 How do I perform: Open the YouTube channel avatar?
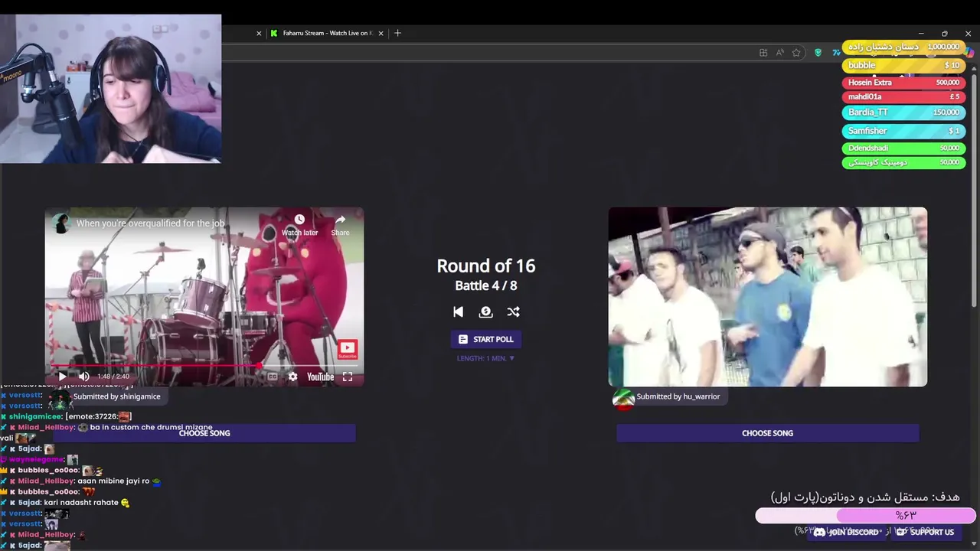(61, 223)
